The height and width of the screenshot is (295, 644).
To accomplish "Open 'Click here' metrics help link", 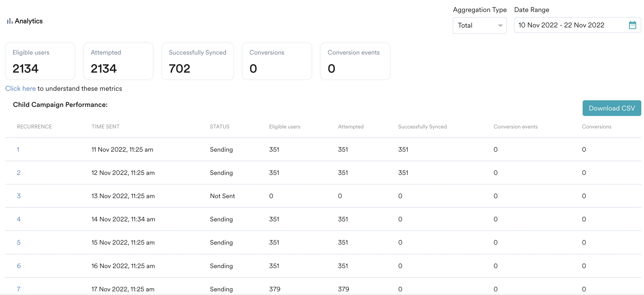I will click(20, 88).
